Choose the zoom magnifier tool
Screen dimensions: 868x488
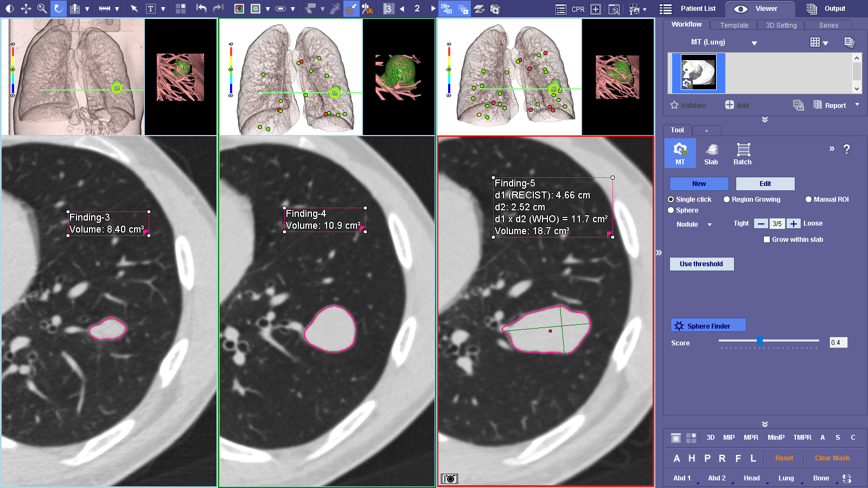tap(42, 9)
